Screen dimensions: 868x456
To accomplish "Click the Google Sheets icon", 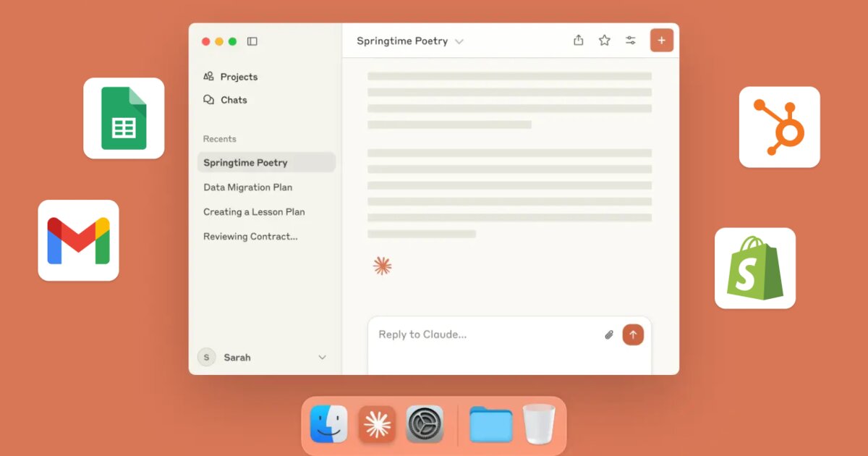I will (x=124, y=118).
